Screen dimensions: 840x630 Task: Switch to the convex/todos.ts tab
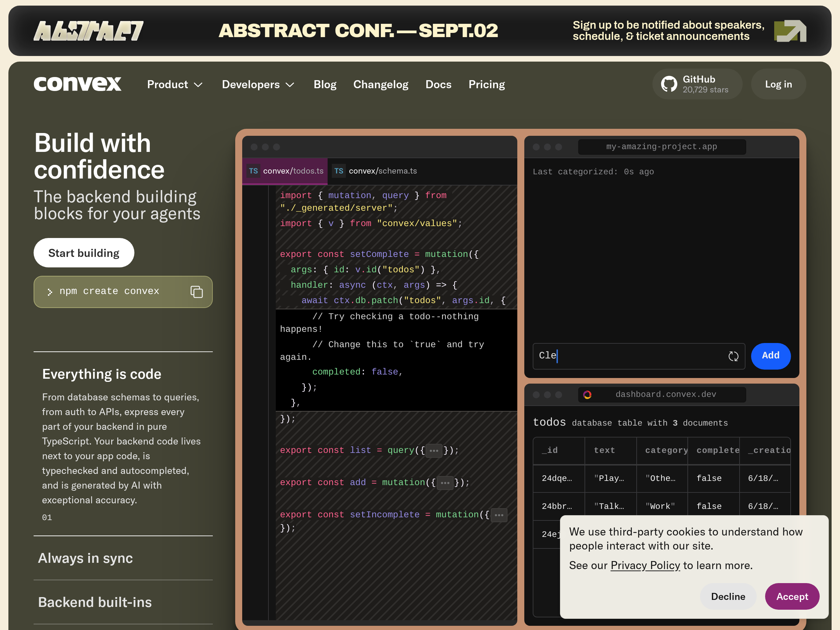point(285,171)
